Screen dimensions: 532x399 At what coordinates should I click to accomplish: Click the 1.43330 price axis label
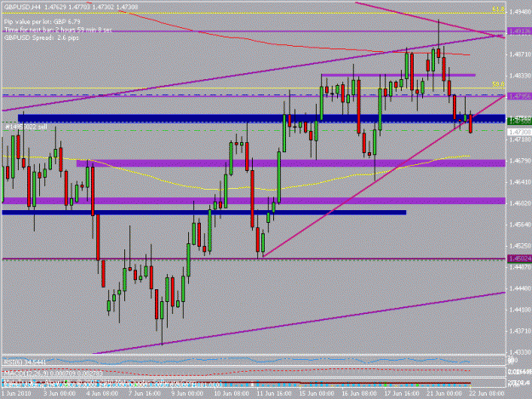coord(520,352)
